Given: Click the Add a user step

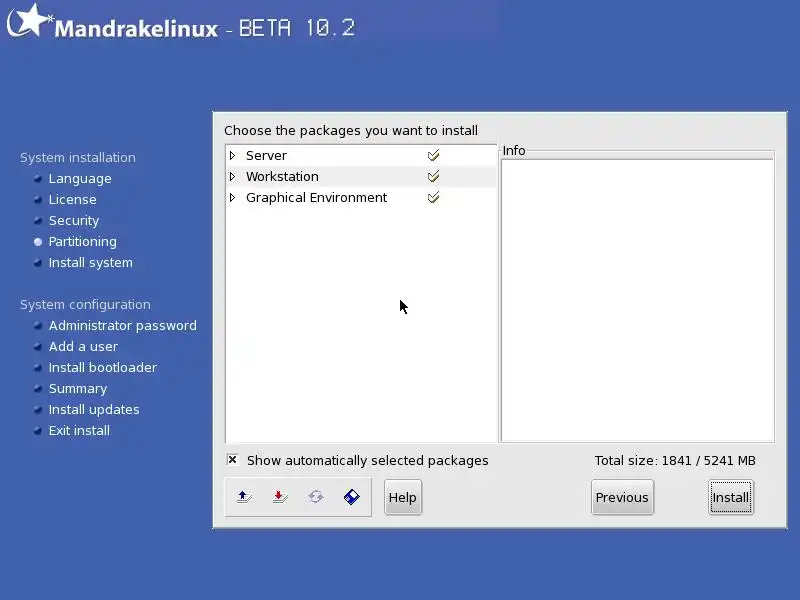Looking at the screenshot, I should pos(83,346).
